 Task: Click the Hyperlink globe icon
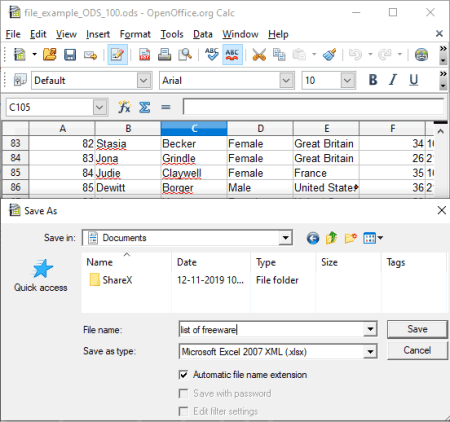pyautogui.click(x=421, y=54)
